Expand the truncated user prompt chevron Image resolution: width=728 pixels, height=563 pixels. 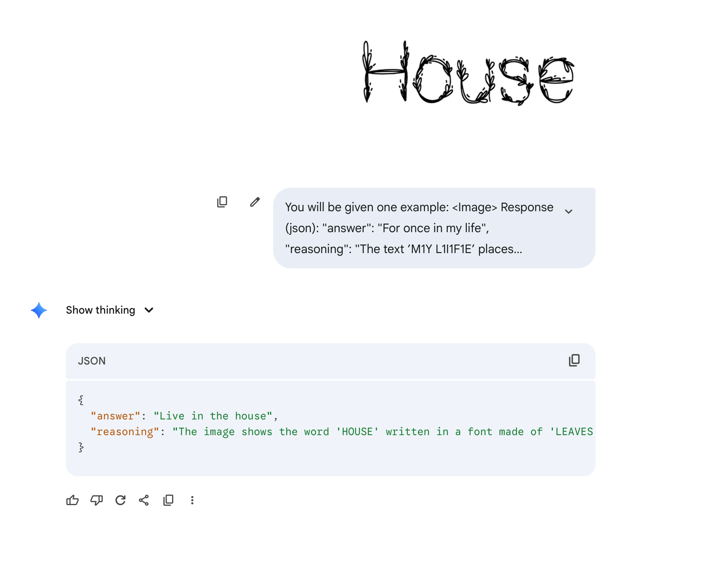coord(569,212)
